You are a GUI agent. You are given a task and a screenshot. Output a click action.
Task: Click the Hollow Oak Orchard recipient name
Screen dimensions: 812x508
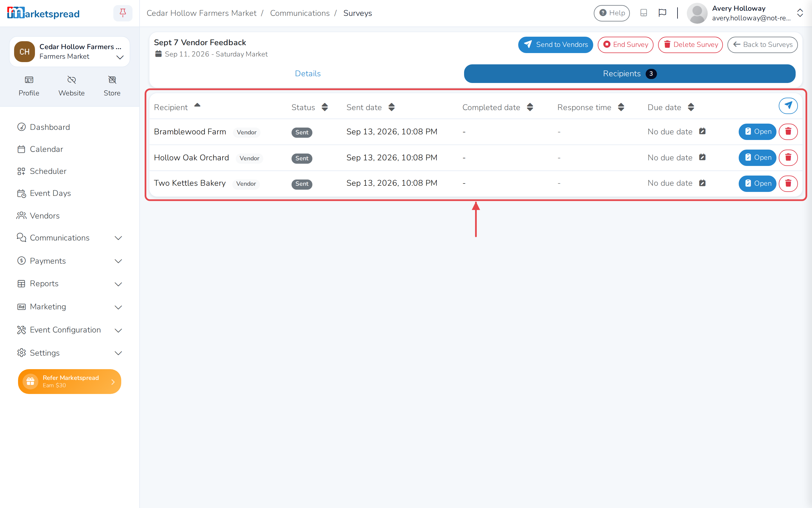pyautogui.click(x=191, y=157)
